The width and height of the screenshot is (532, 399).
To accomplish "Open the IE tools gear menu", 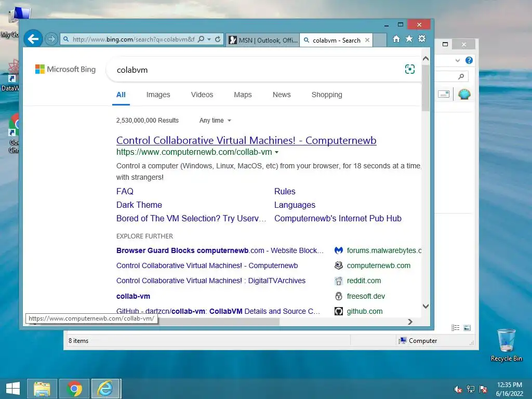I will tap(422, 38).
